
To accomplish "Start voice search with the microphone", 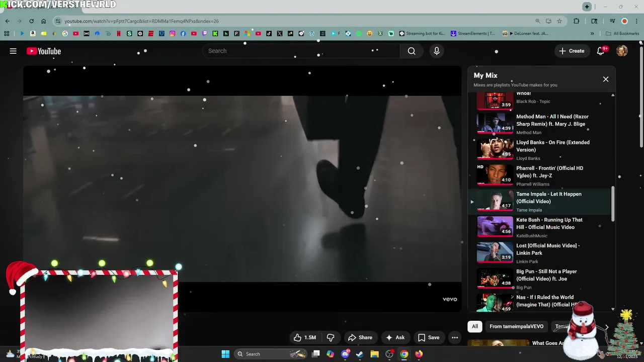I will 437,51.
